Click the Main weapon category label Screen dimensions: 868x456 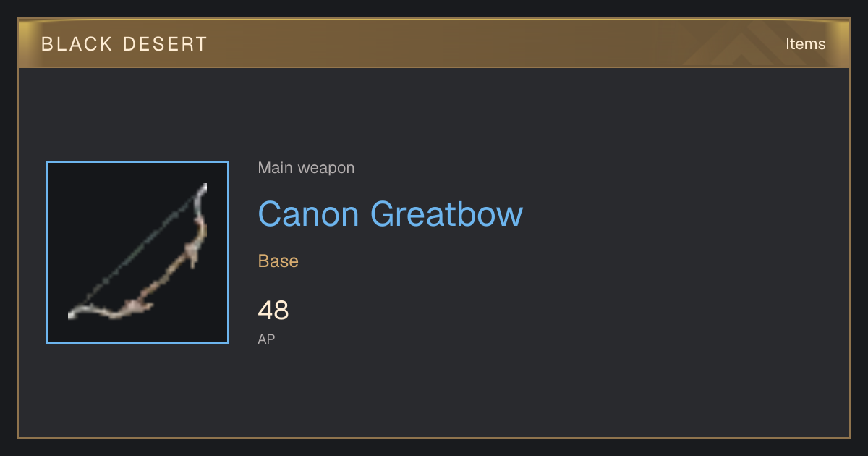click(x=306, y=168)
